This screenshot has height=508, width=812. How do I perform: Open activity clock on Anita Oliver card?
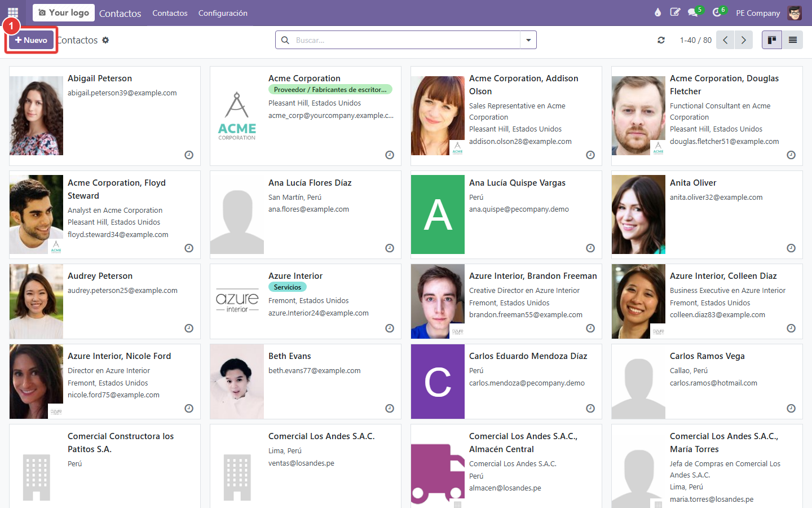tap(791, 248)
